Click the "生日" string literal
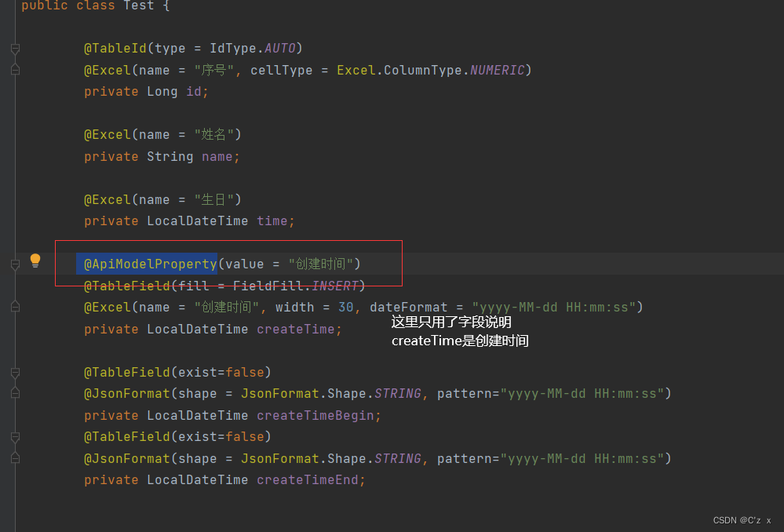 [213, 199]
